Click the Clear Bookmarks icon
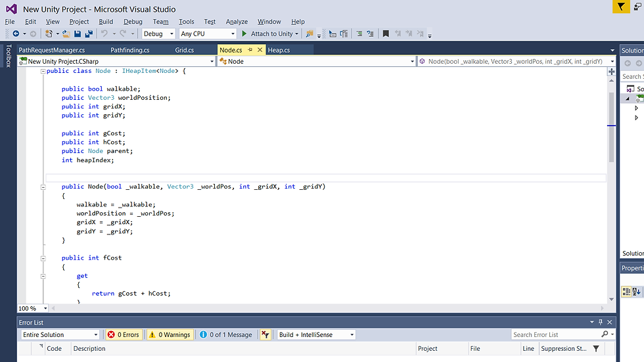This screenshot has height=362, width=644. 420,34
